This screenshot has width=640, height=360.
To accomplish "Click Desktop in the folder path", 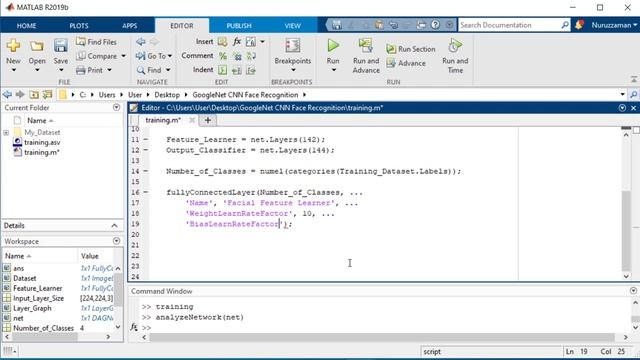I will tap(167, 95).
